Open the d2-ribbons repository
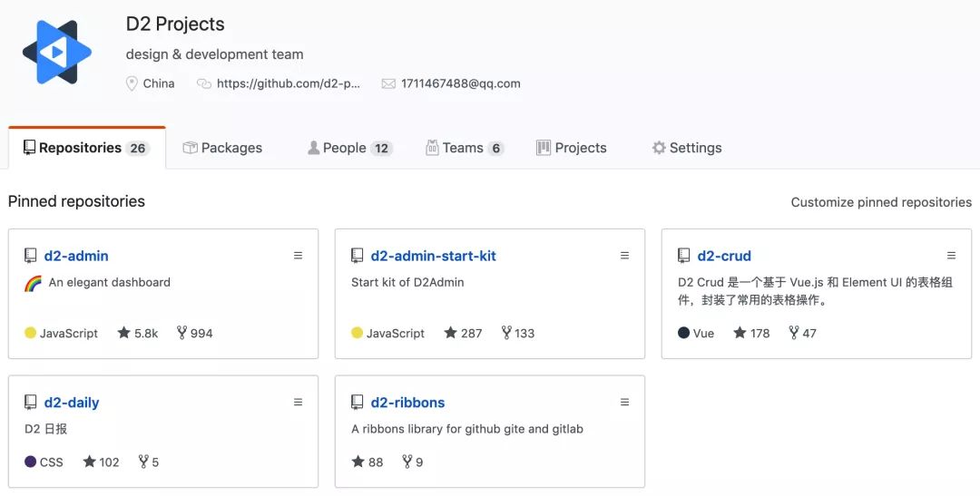980x496 pixels. point(407,403)
